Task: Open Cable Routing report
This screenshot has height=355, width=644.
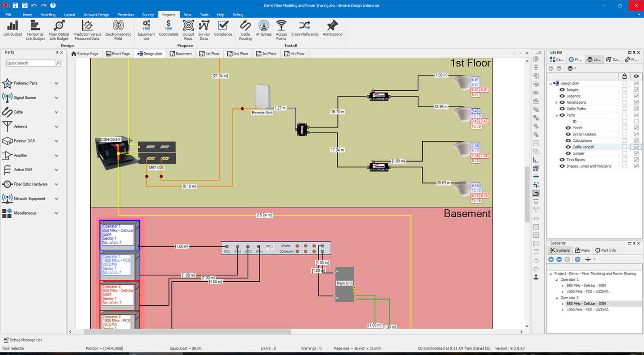Action: tap(246, 30)
